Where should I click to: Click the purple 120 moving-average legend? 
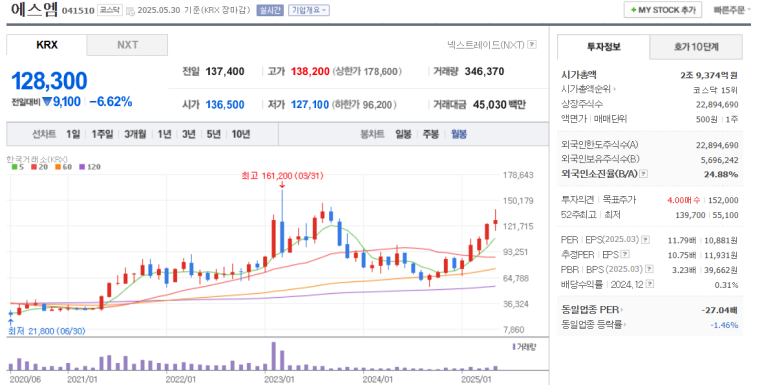click(90, 167)
